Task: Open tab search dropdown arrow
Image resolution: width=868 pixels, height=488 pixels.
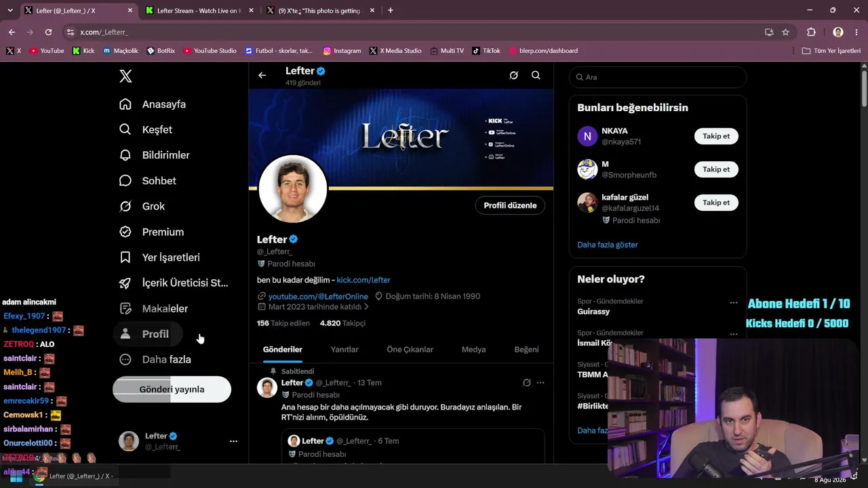Action: point(9,11)
